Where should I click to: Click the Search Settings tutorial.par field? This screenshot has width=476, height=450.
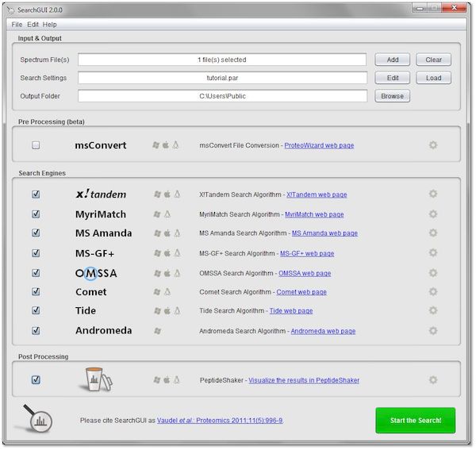click(222, 78)
